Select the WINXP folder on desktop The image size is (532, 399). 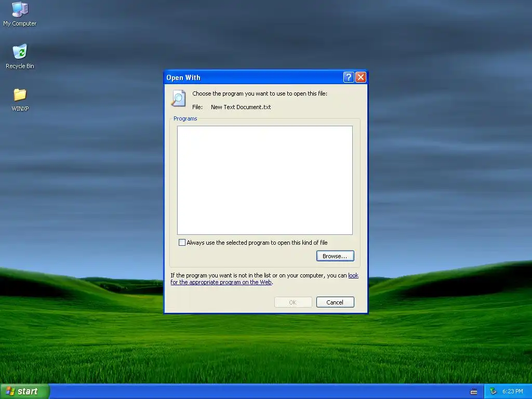20,99
